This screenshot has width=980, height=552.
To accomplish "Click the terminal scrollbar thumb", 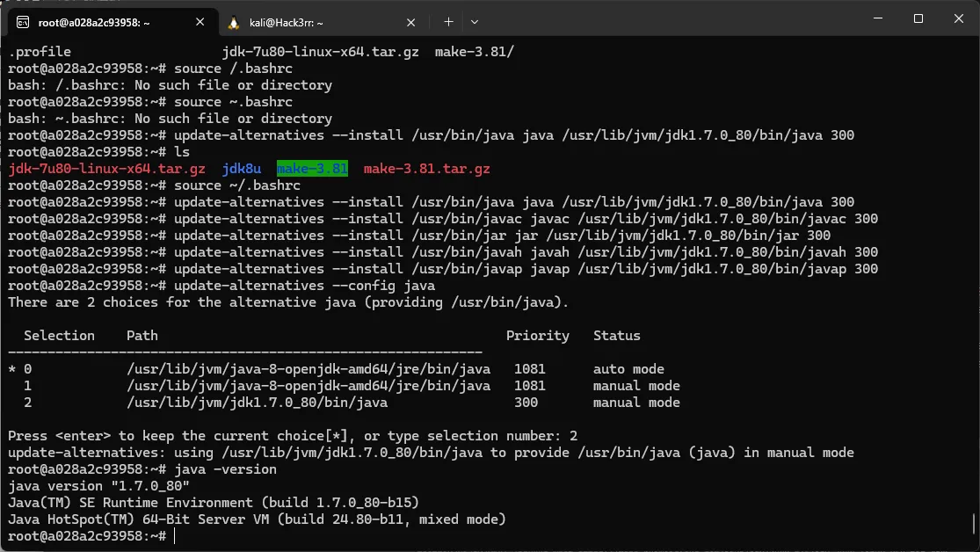I will 973,524.
